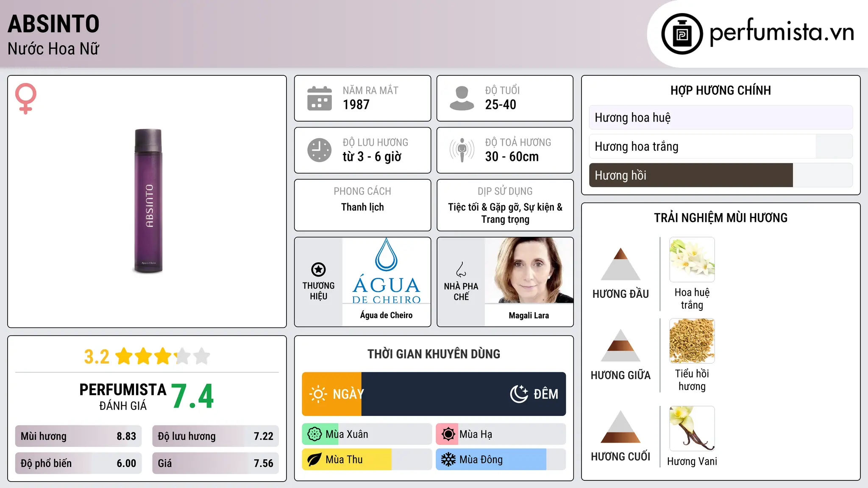
Task: Open the Hoa huệ trắng flower image
Action: point(692,259)
